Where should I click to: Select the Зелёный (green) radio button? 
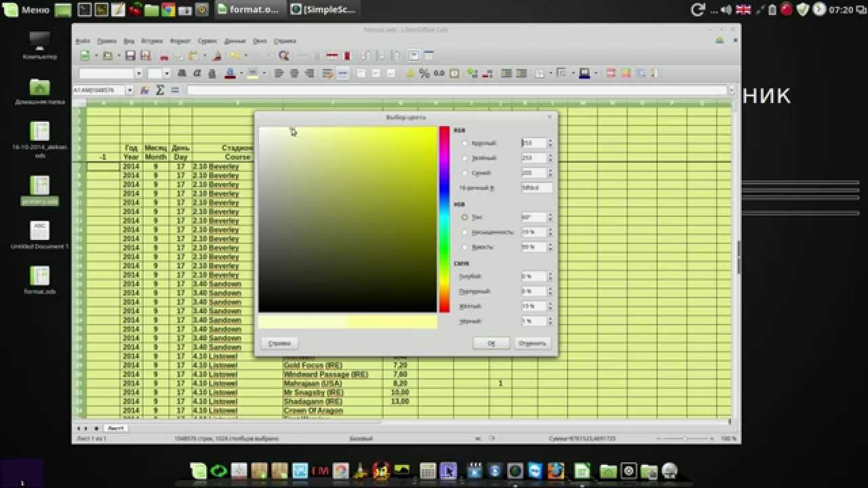pos(465,158)
